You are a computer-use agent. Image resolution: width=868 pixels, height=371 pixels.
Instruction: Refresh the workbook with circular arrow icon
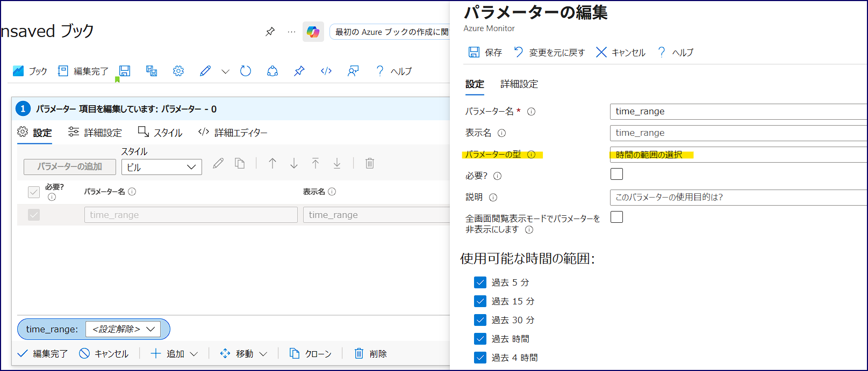(246, 71)
